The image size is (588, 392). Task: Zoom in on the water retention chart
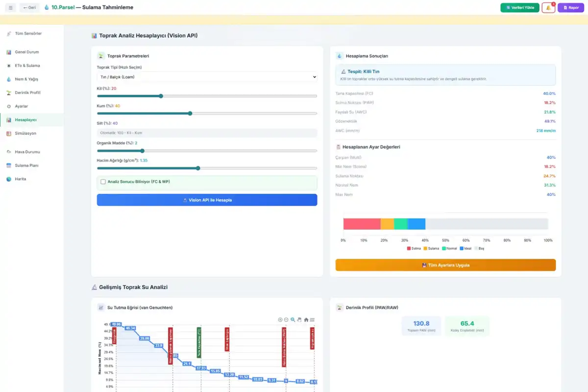(280, 320)
